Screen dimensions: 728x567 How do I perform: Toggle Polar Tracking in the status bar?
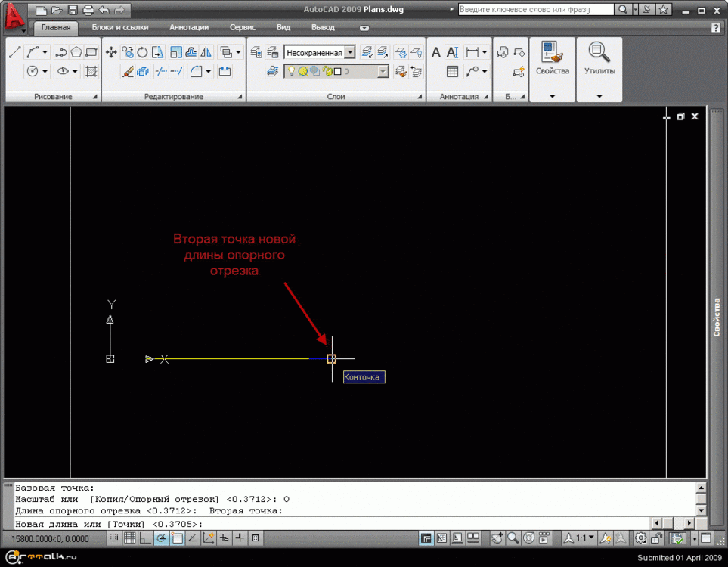pos(161,538)
